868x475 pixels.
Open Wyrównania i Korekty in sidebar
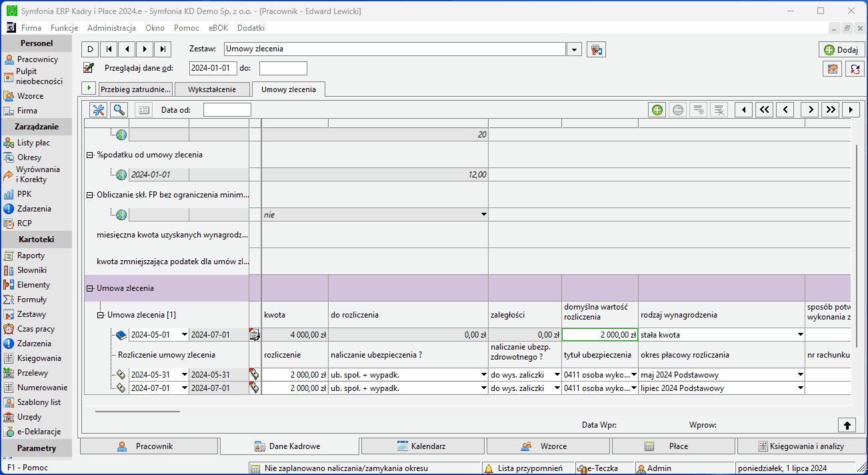[31, 175]
